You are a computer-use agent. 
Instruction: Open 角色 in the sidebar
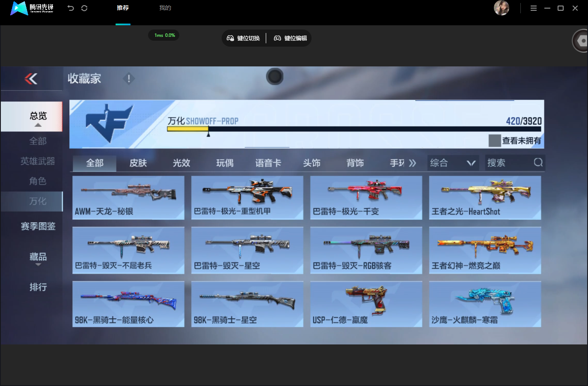(38, 181)
